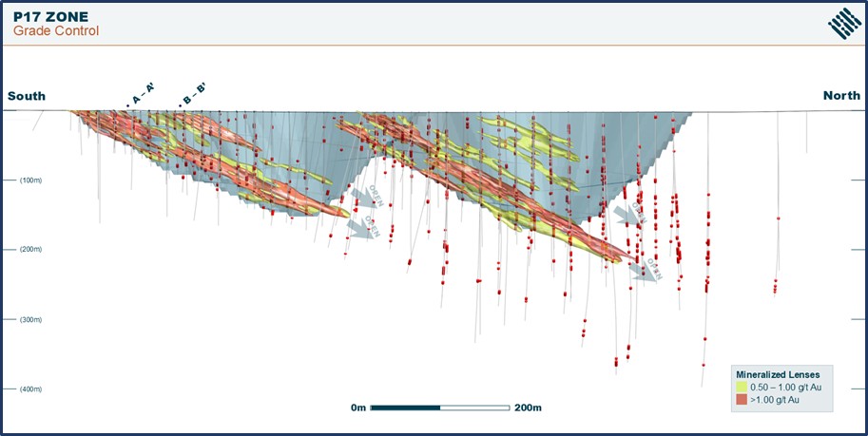868x436 pixels.
Task: Click the "0.50 – 1.00 g/t Au" legend text
Action: [786, 387]
